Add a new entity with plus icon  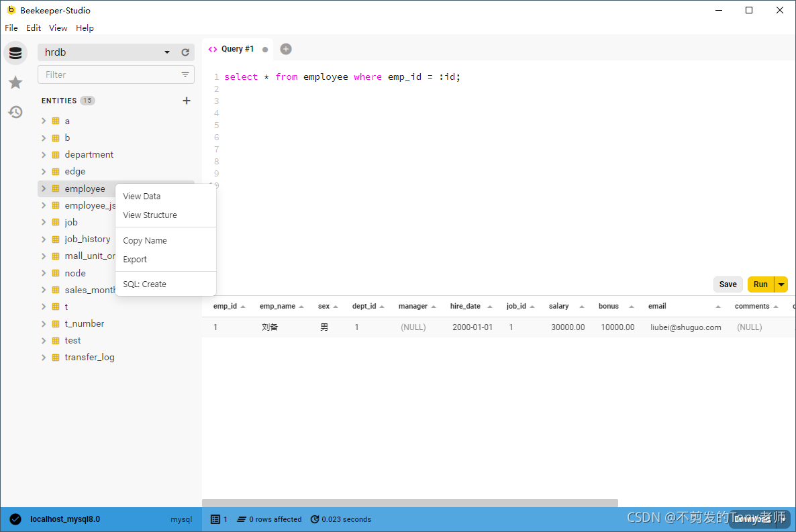tap(187, 101)
